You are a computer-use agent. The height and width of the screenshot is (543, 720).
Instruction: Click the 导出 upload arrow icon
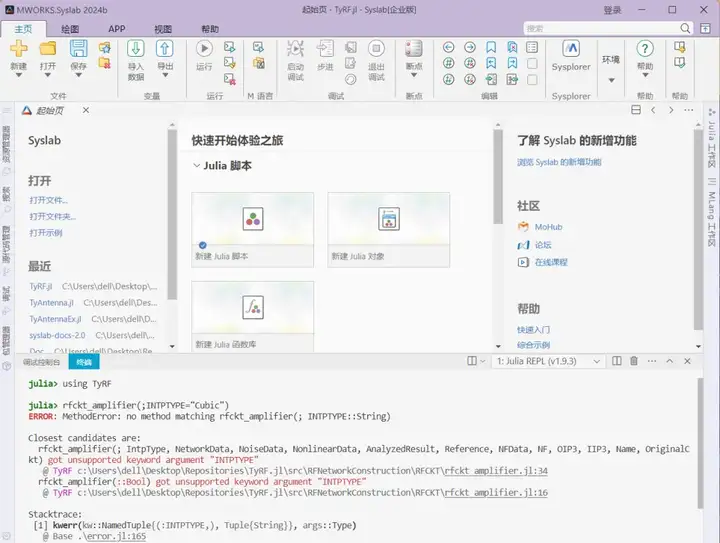[x=165, y=48]
